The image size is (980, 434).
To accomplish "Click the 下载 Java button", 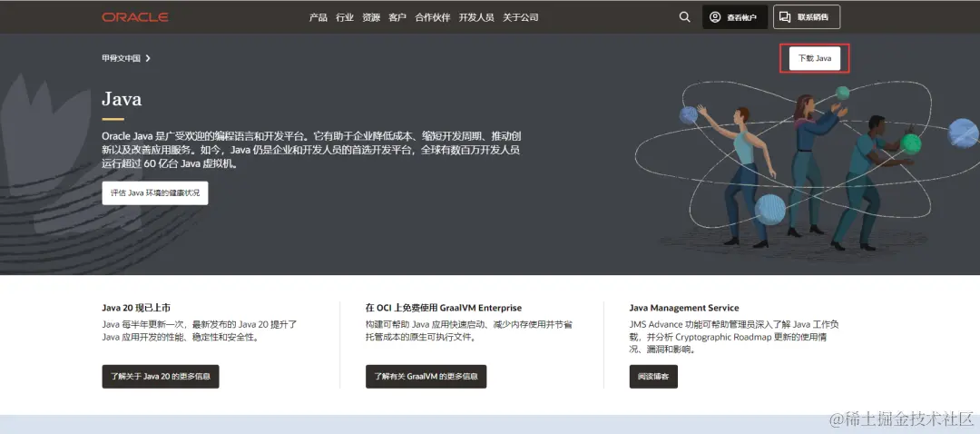I will point(815,58).
